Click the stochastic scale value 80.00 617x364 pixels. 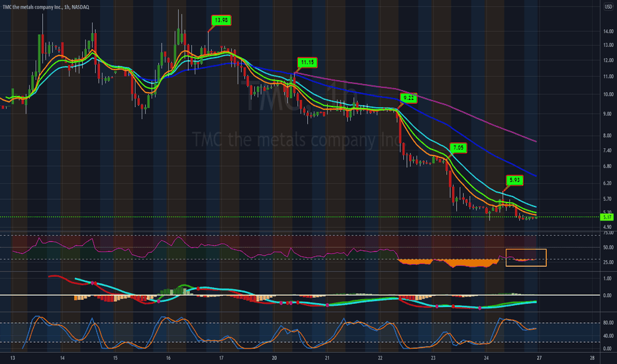[608, 323]
